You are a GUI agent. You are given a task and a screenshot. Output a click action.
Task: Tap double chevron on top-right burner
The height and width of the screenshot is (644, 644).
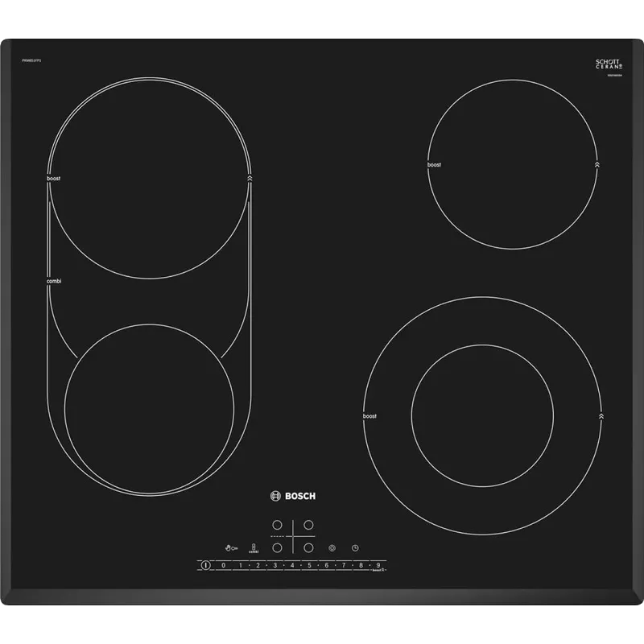597,163
